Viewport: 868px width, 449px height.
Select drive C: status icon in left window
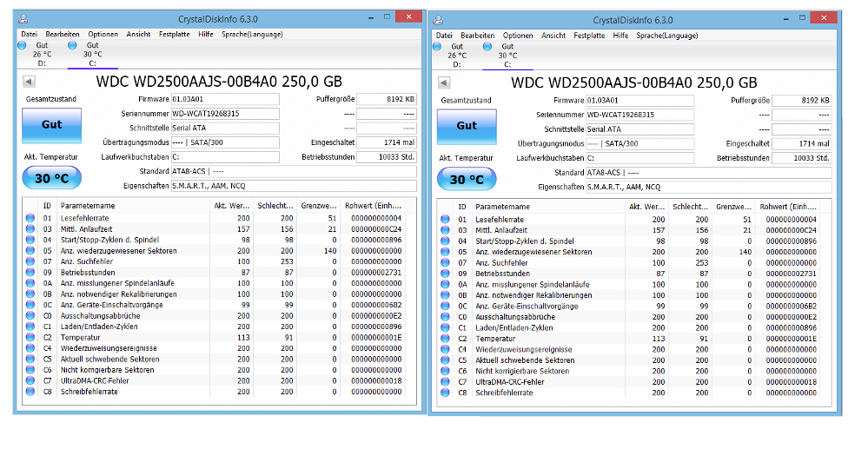[x=72, y=45]
